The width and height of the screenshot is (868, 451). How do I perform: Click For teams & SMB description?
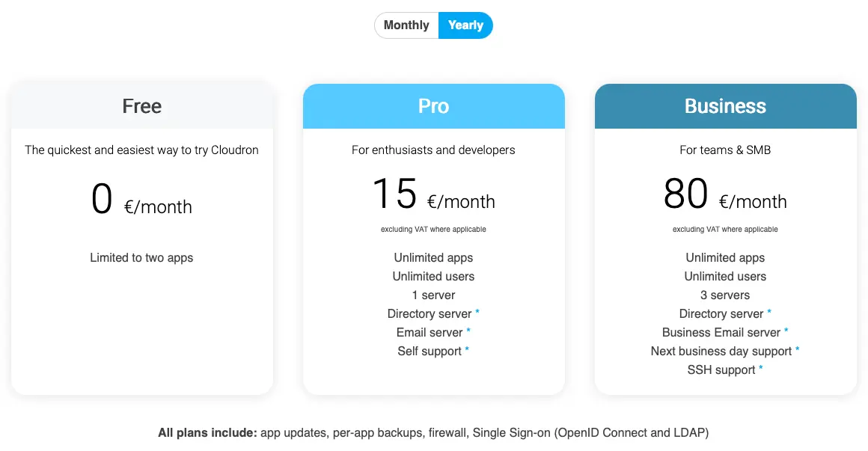pos(725,150)
